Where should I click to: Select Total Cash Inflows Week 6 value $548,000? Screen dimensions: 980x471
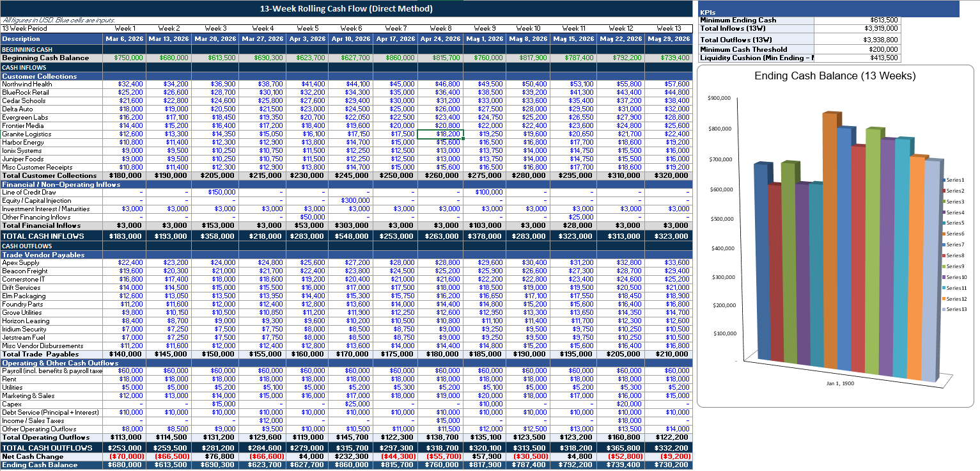click(x=351, y=236)
